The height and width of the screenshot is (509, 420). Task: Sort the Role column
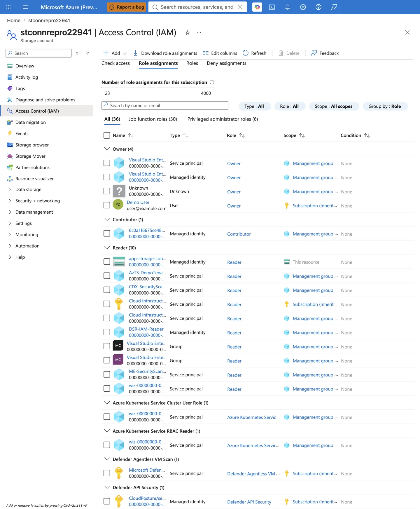pos(242,135)
